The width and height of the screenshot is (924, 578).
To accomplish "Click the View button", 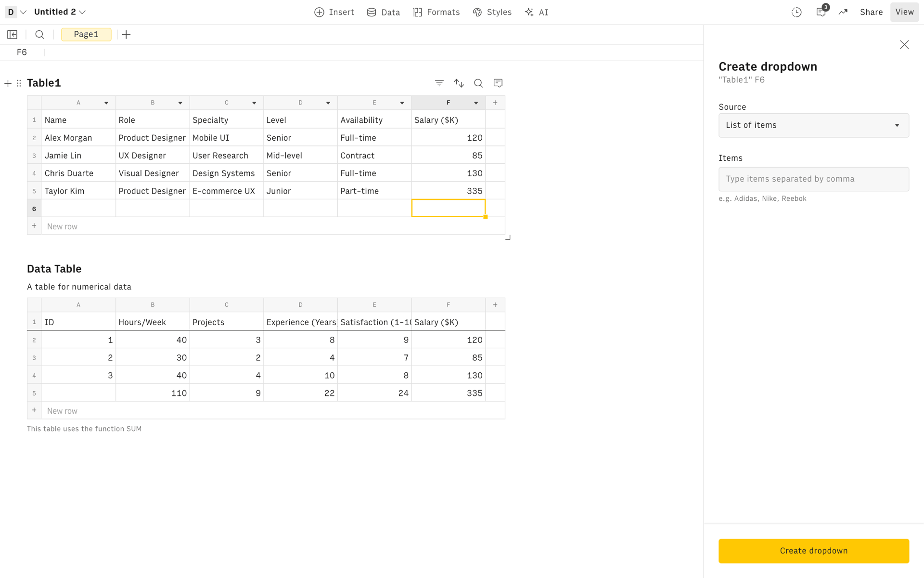I will [904, 12].
